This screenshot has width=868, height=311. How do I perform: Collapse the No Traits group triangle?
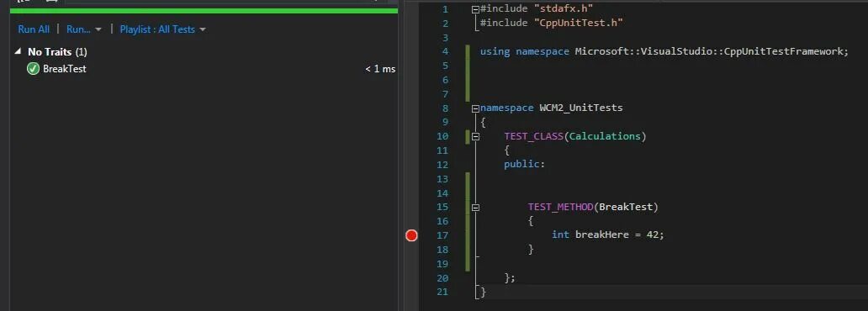(x=18, y=51)
